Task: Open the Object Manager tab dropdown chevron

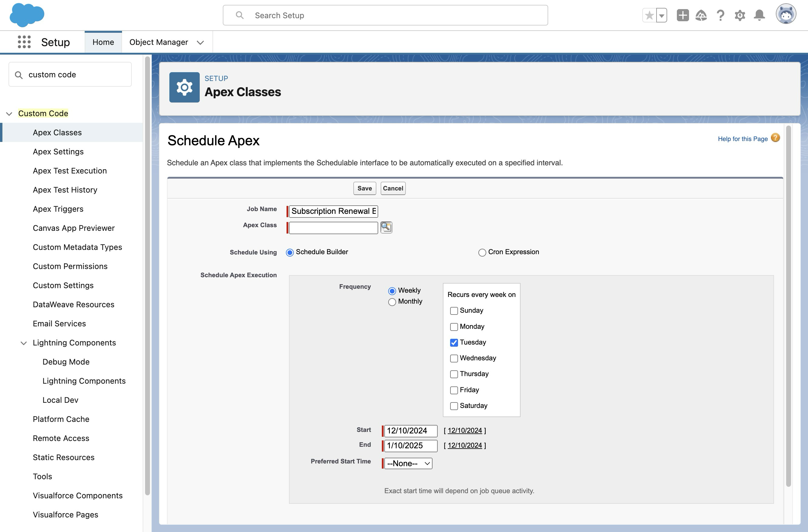Action: (x=200, y=42)
